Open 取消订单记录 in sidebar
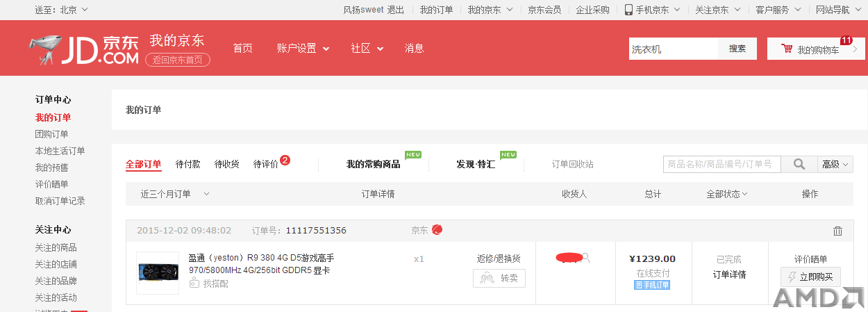 [60, 201]
